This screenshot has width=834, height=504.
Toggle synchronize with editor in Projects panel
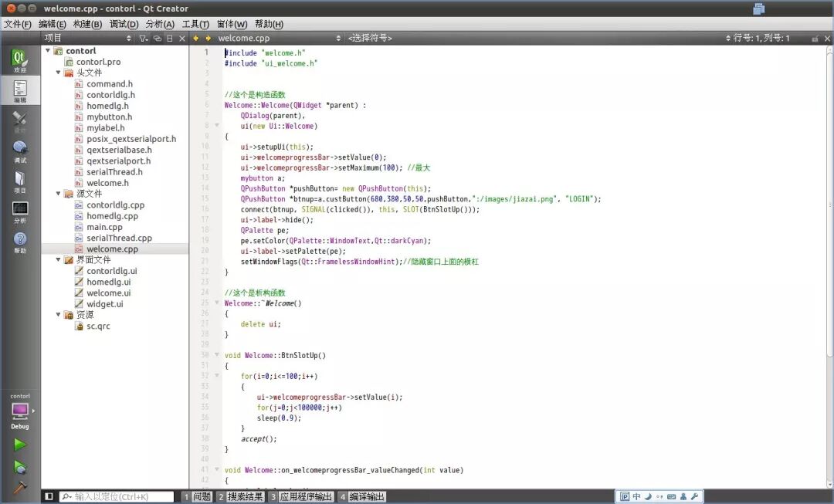coord(158,36)
